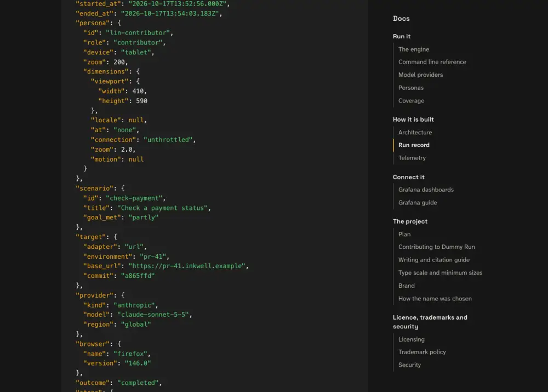Select Architecture in the sidebar
The image size is (548, 392).
415,133
